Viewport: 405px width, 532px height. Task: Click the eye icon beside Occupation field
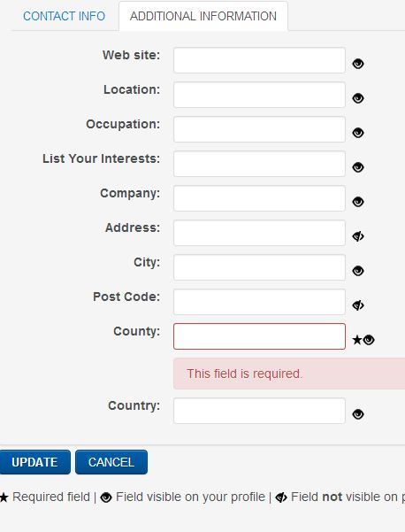click(358, 133)
